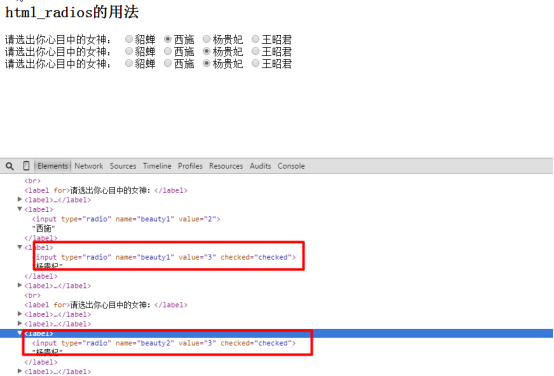554x376 pixels.
Task: Open the Profiles tab
Action: [190, 166]
